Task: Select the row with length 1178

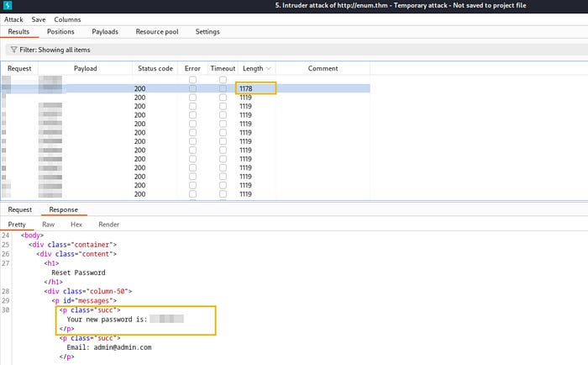Action: point(186,88)
